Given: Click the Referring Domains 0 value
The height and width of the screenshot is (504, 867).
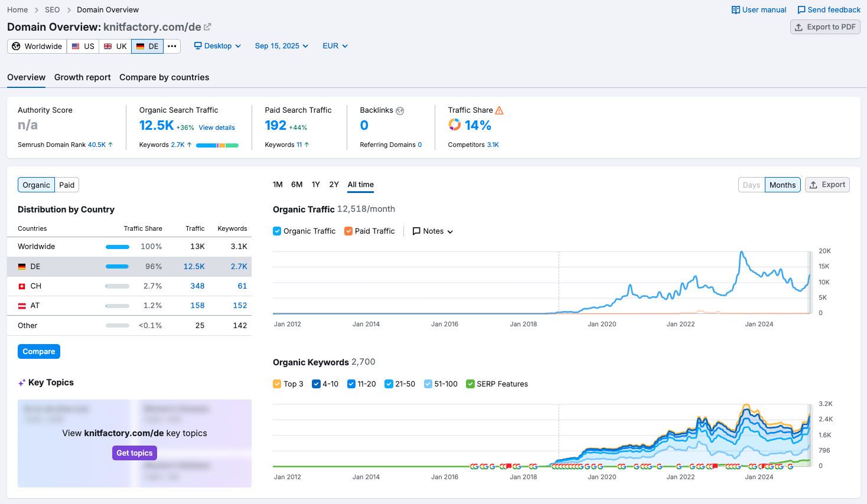Looking at the screenshot, I should [x=420, y=145].
